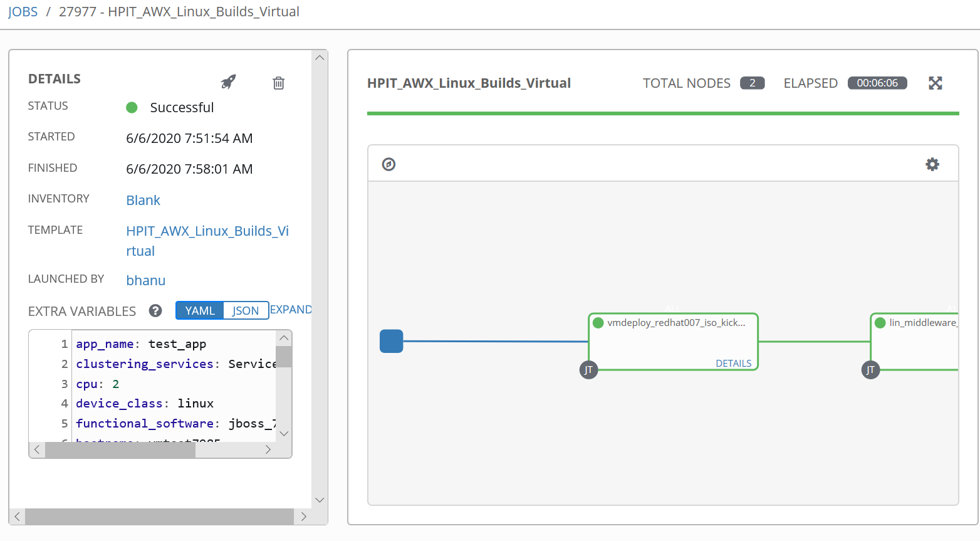
Task: Click the green status dot on the vmdeploy node
Action: tap(597, 322)
